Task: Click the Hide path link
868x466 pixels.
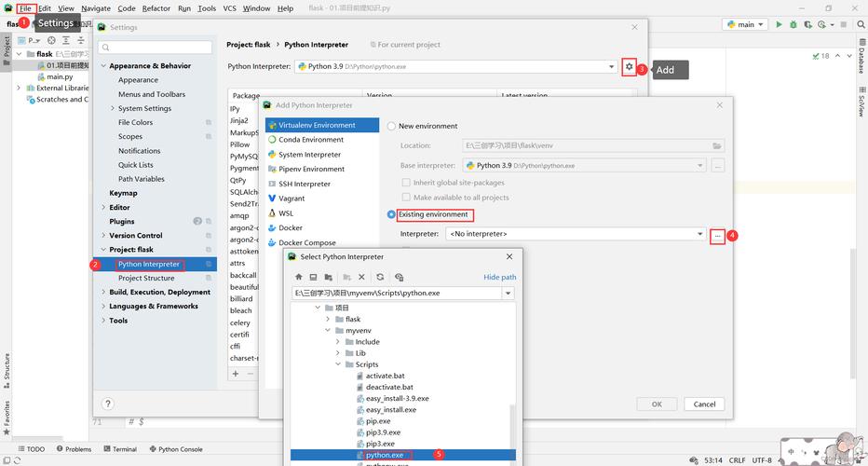Action: [x=500, y=277]
